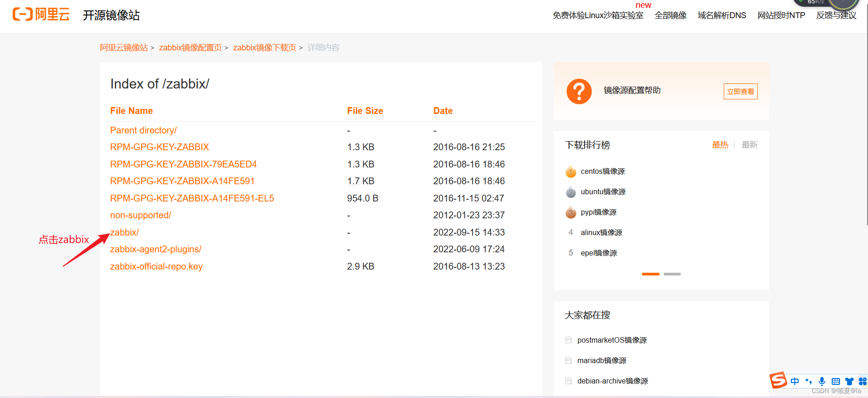The width and height of the screenshot is (868, 398).
Task: Click the 954.0 B file size
Action: 363,198
